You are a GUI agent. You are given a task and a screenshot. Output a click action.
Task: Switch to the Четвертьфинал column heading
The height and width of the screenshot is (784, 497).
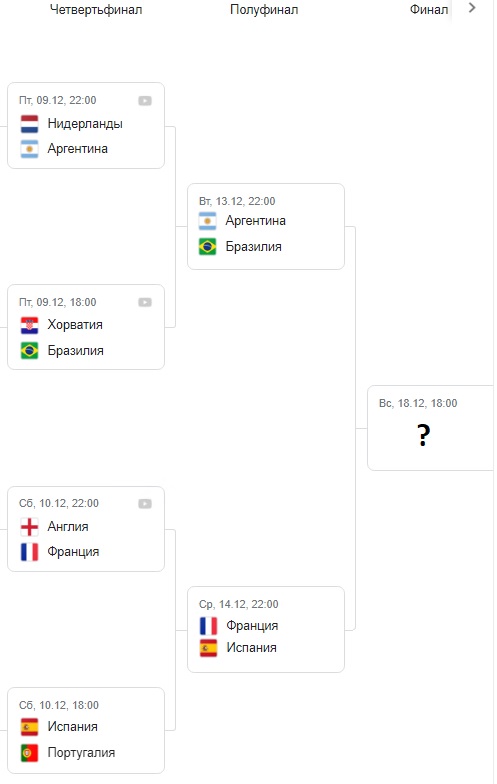pyautogui.click(x=96, y=10)
